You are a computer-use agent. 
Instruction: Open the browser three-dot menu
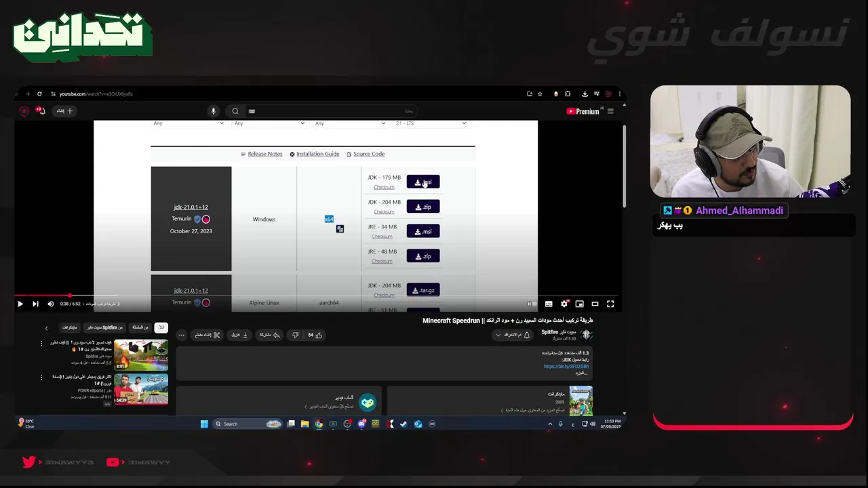pyautogui.click(x=619, y=94)
